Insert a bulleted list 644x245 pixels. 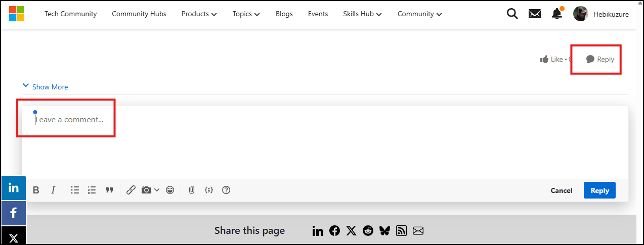[x=75, y=190]
